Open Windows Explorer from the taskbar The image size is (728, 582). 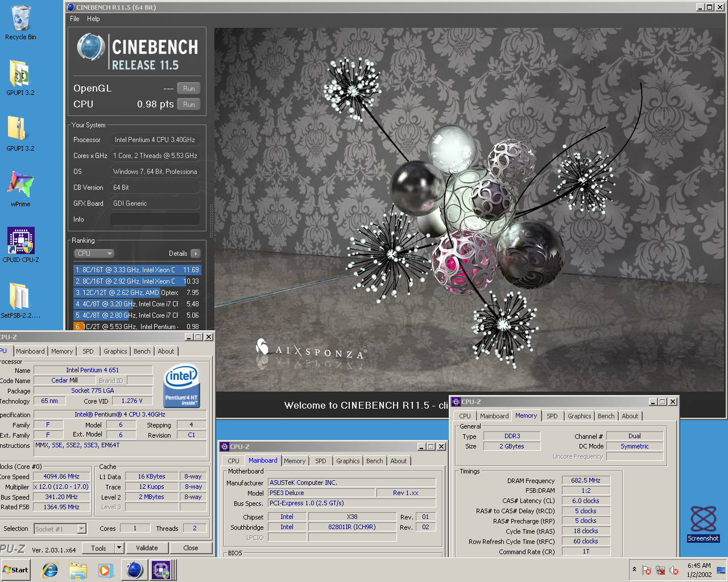pyautogui.click(x=78, y=570)
